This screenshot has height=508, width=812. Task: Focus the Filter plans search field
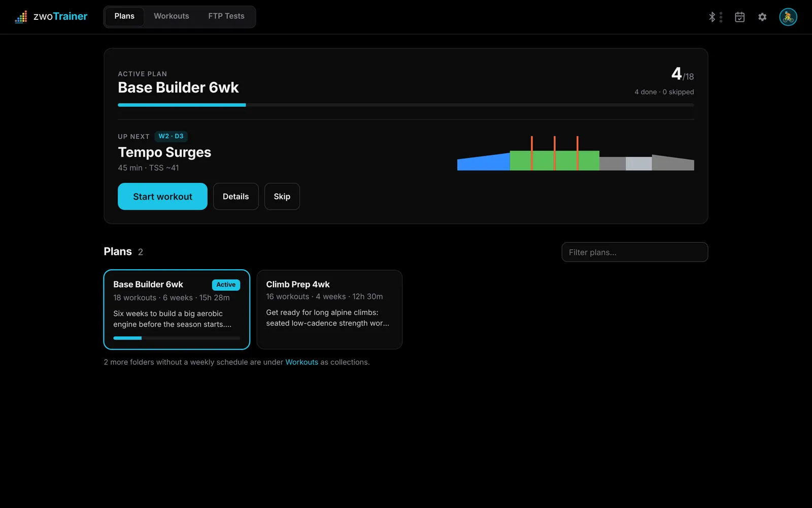pyautogui.click(x=635, y=252)
